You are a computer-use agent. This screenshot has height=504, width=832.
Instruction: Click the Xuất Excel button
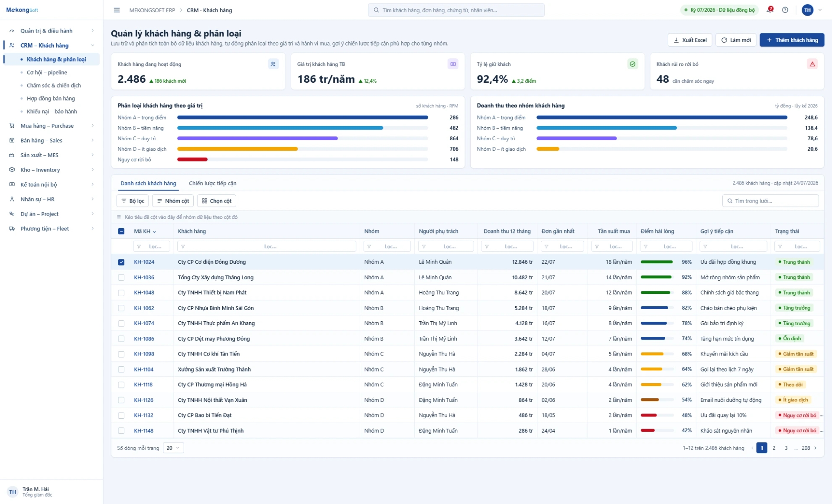690,40
